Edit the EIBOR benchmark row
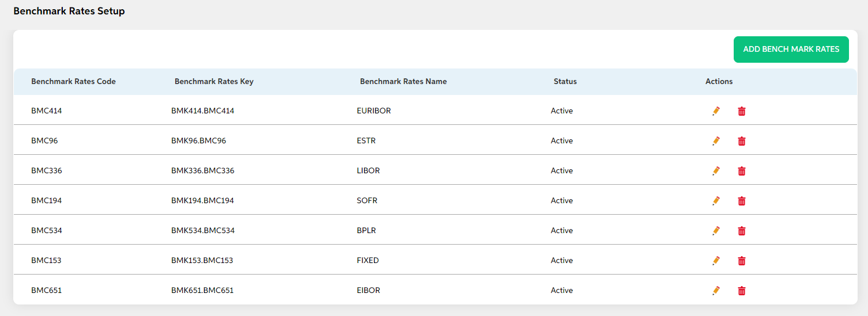This screenshot has width=868, height=316. click(716, 291)
